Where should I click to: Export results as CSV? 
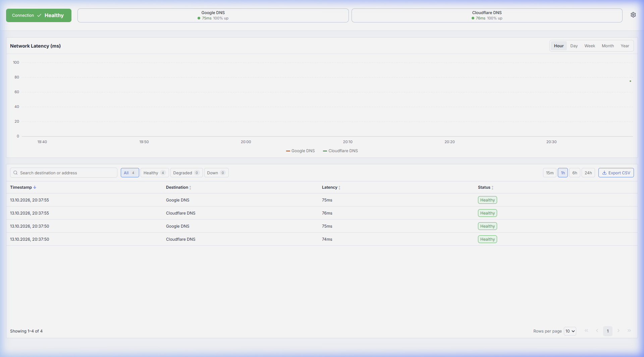coord(616,173)
